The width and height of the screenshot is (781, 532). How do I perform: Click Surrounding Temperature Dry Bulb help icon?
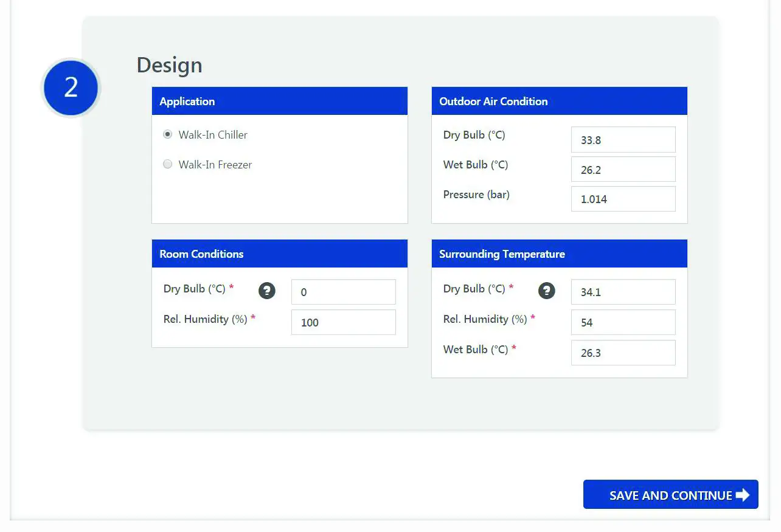(547, 291)
